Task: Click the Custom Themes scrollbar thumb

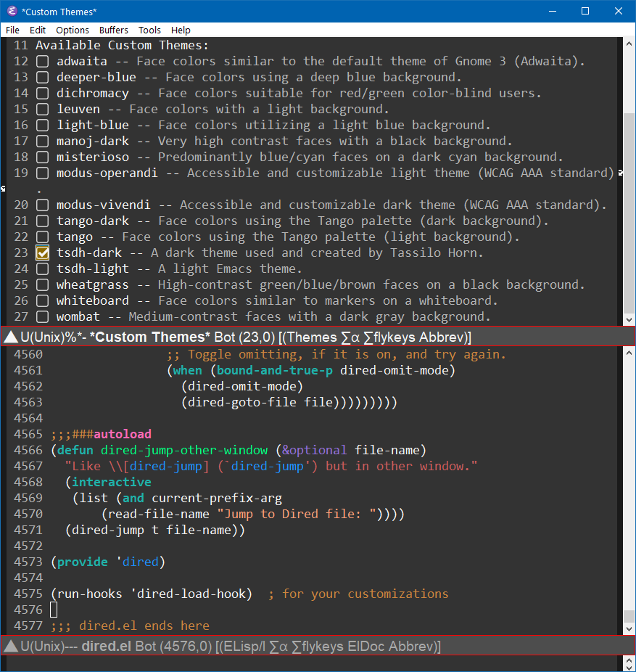Action: pos(629,213)
